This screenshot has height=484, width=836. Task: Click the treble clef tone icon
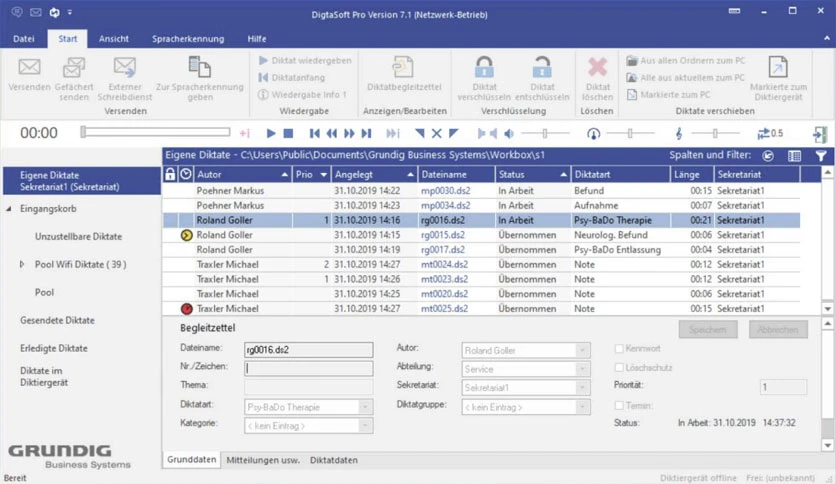(x=679, y=134)
